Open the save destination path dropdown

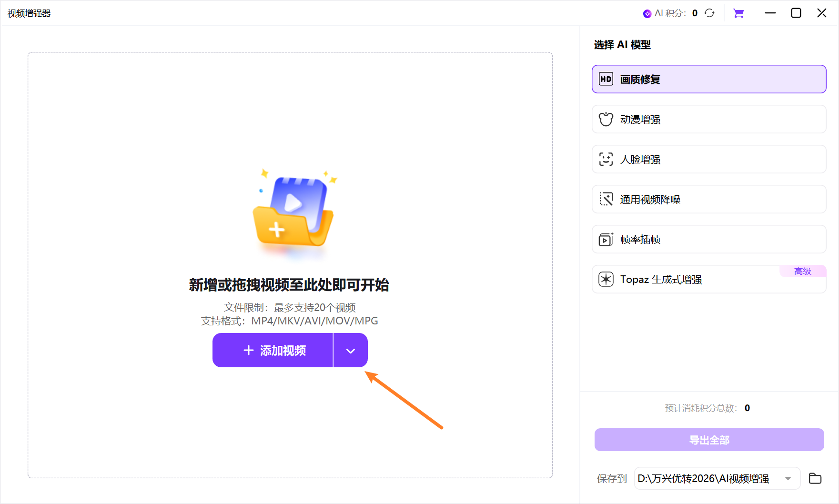pyautogui.click(x=788, y=478)
